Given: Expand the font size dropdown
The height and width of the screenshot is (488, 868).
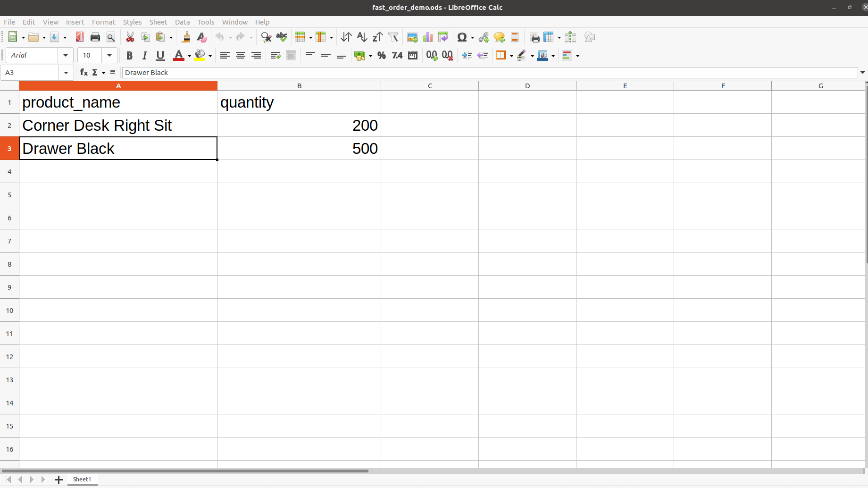Looking at the screenshot, I should click(x=109, y=56).
